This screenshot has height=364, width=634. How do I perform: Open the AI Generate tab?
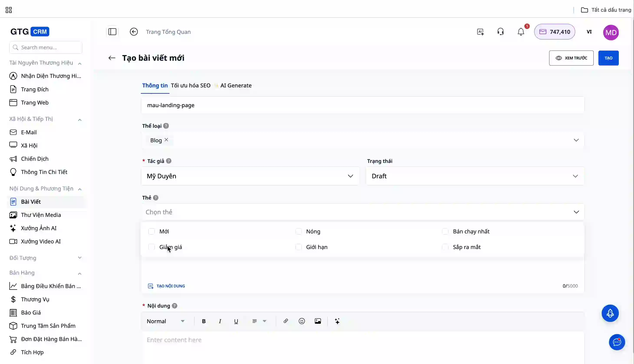click(235, 85)
